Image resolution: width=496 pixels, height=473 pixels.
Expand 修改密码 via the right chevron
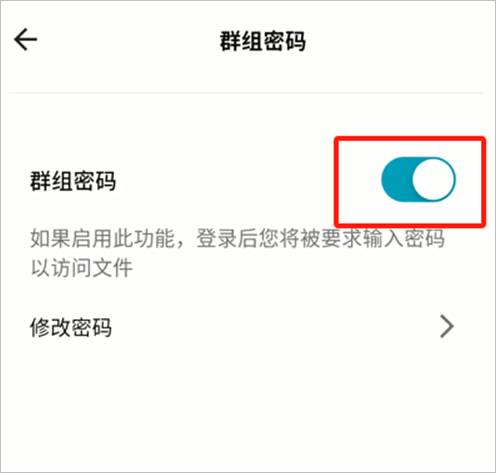click(447, 326)
